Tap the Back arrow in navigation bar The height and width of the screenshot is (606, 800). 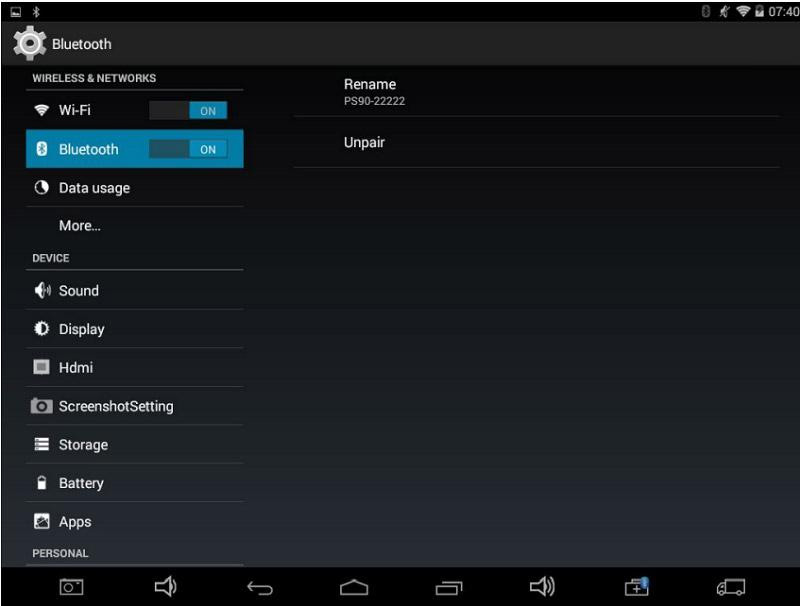(260, 588)
